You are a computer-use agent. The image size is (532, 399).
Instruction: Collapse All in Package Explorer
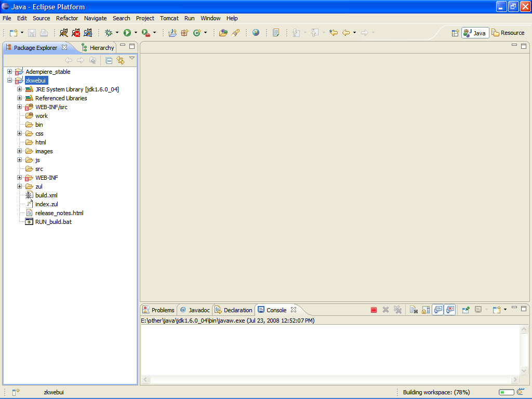[109, 60]
